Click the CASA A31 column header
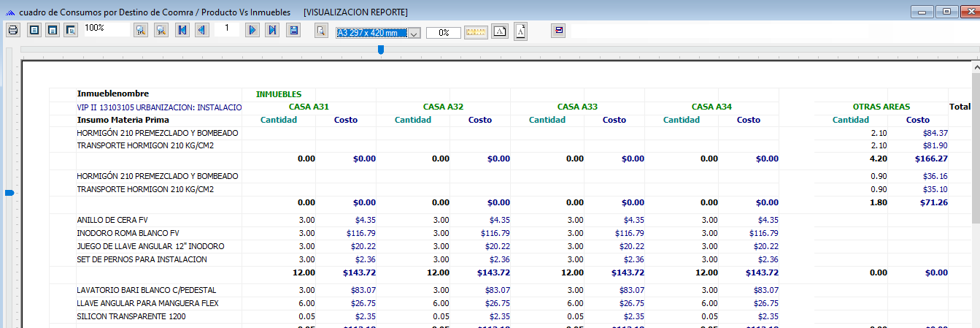Image resolution: width=980 pixels, height=328 pixels. tap(309, 107)
